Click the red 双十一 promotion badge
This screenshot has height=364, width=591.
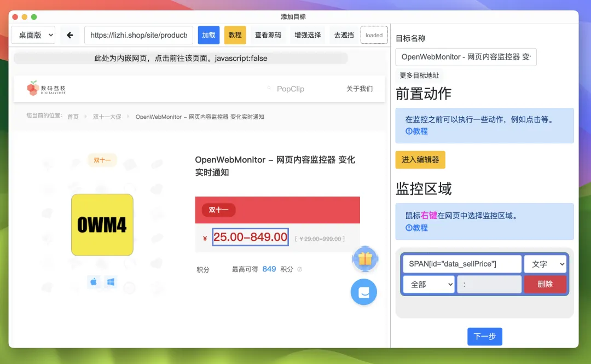pos(218,210)
